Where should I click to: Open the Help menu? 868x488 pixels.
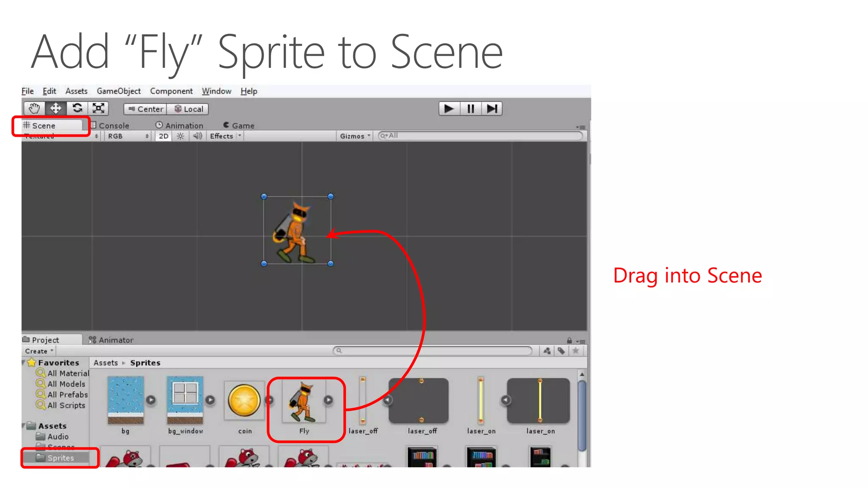(x=249, y=91)
